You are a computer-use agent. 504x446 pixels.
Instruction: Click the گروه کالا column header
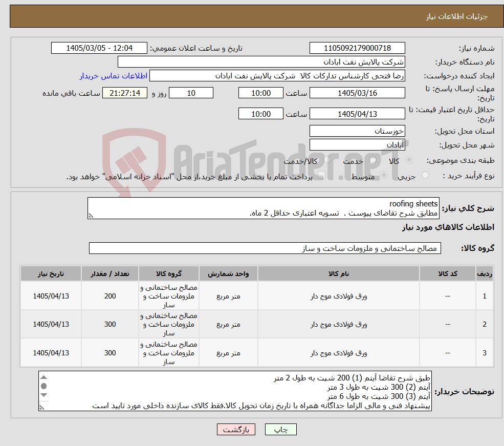(x=169, y=273)
